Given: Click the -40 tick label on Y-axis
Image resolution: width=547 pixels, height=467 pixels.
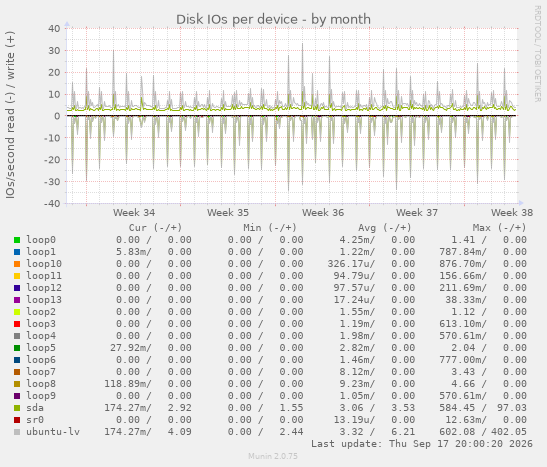Looking at the screenshot, I should click(x=52, y=203).
